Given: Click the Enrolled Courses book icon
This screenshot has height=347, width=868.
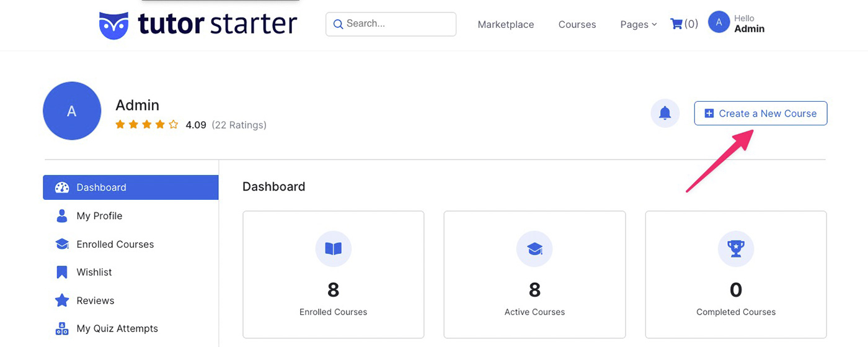Looking at the screenshot, I should 334,249.
